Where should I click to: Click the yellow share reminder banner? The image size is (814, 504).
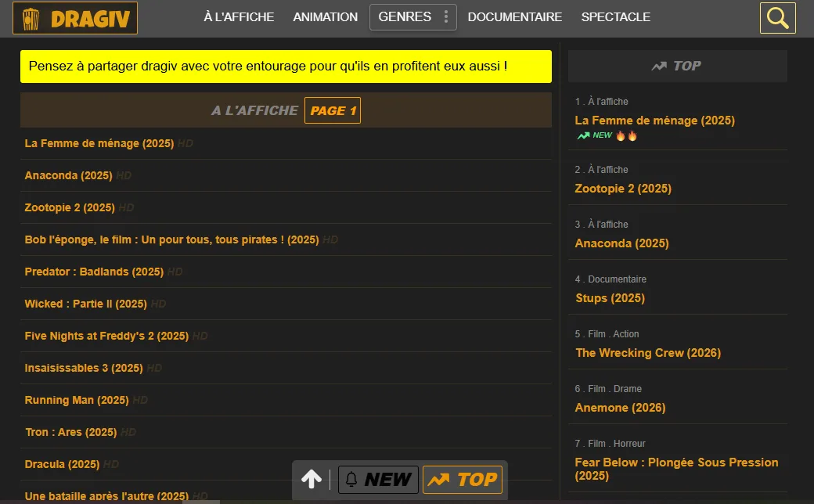click(286, 67)
